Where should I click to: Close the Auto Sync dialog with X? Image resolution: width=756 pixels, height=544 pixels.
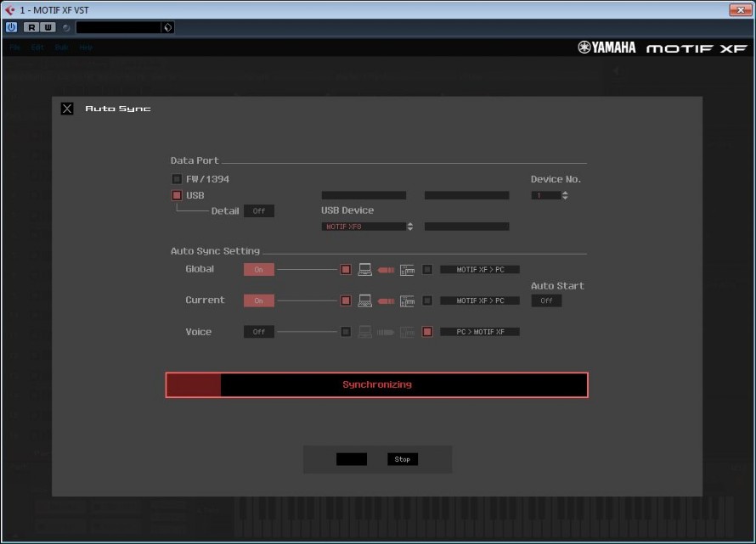click(x=67, y=109)
